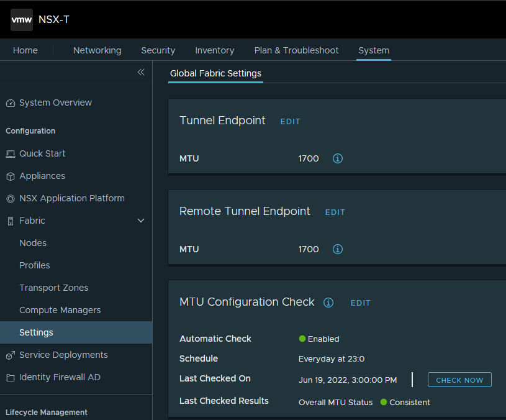This screenshot has height=420, width=506.
Task: Open the MTU Configuration Check info tooltip
Action: 328,303
